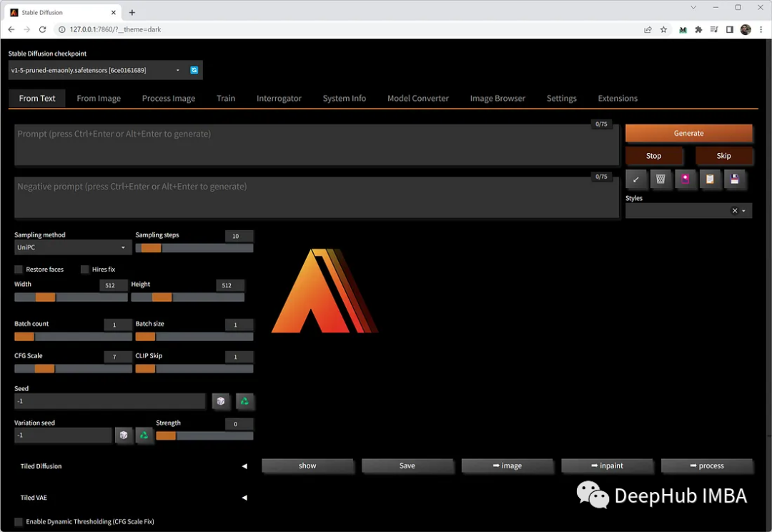The height and width of the screenshot is (532, 772).
Task: Send result to inpaint
Action: point(607,465)
